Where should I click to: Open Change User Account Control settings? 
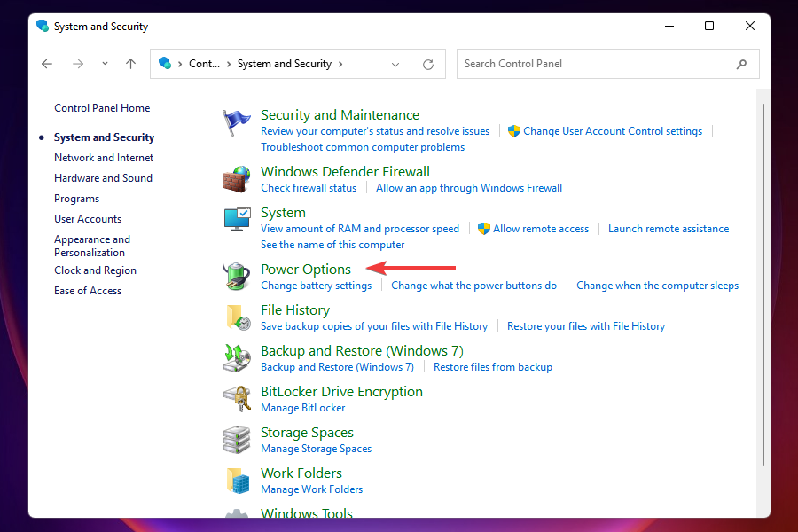tap(613, 131)
